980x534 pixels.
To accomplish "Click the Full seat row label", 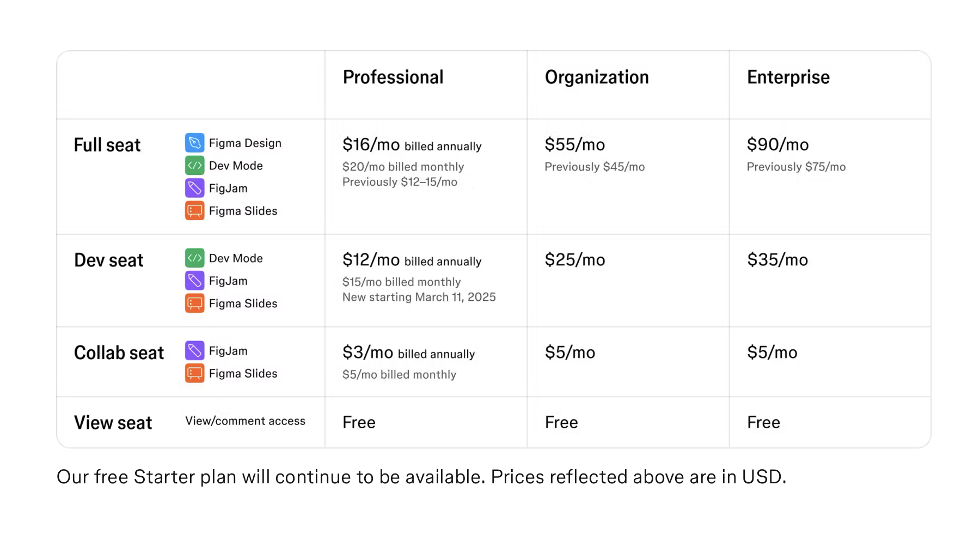I will pos(107,145).
